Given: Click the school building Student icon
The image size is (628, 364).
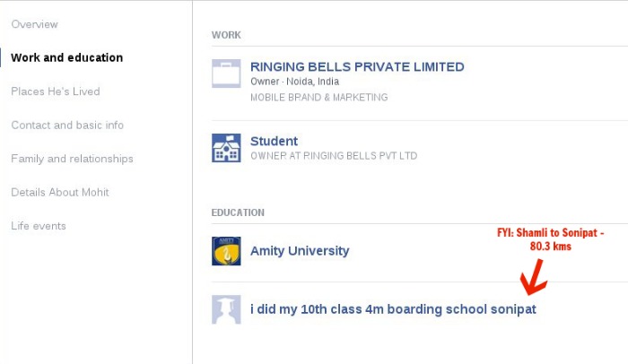Looking at the screenshot, I should tap(226, 148).
